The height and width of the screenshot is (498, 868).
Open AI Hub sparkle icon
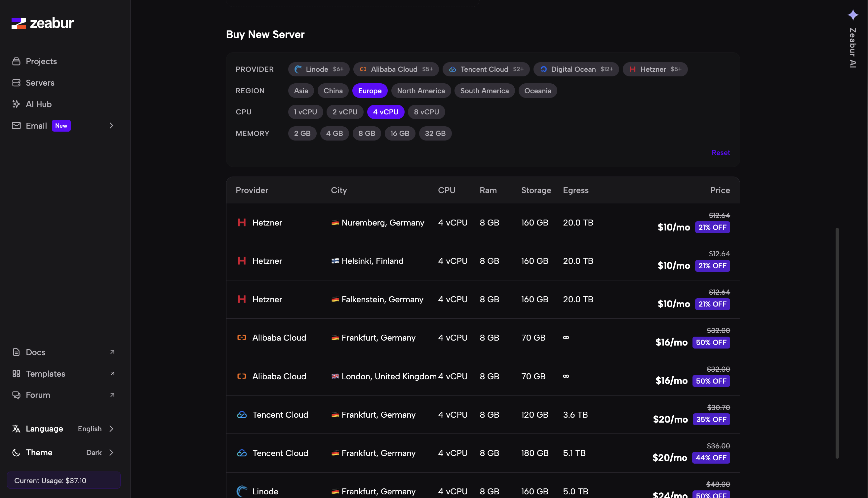coord(16,104)
